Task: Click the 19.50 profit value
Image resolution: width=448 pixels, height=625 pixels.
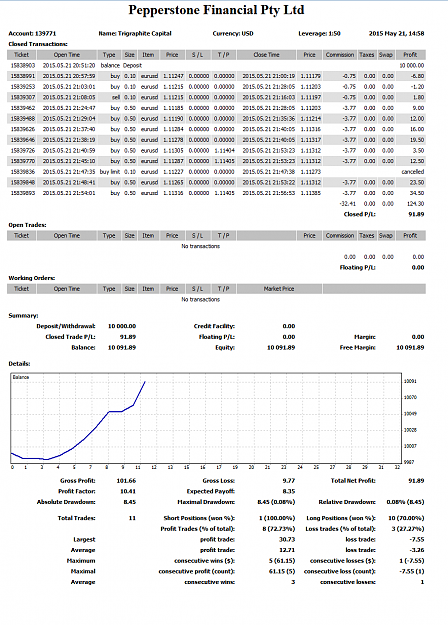Action: pyautogui.click(x=417, y=140)
